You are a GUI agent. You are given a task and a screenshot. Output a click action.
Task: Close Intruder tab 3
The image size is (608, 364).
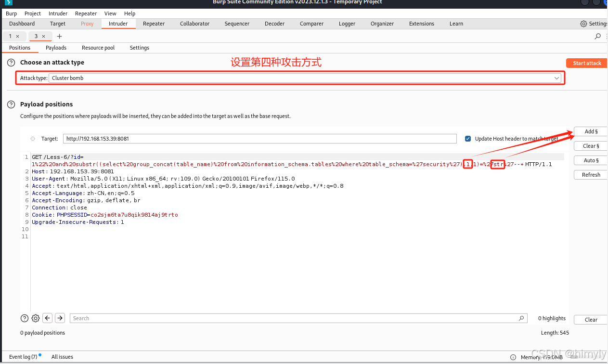43,36
